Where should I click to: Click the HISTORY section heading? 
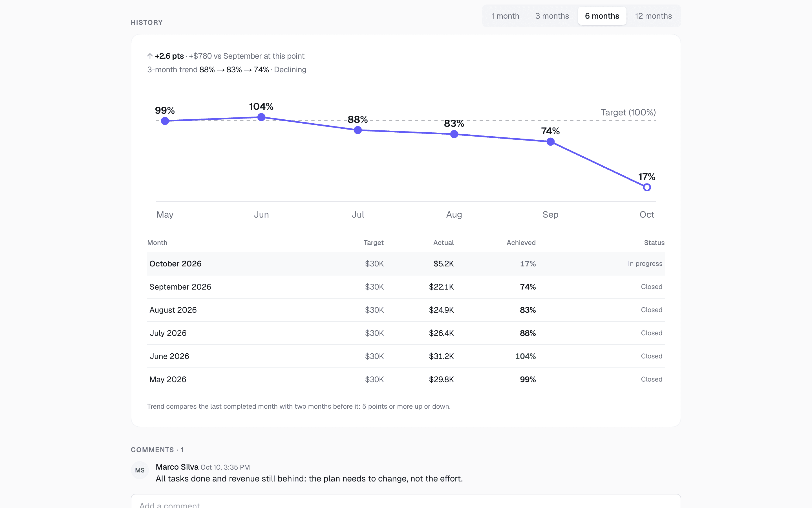[147, 23]
